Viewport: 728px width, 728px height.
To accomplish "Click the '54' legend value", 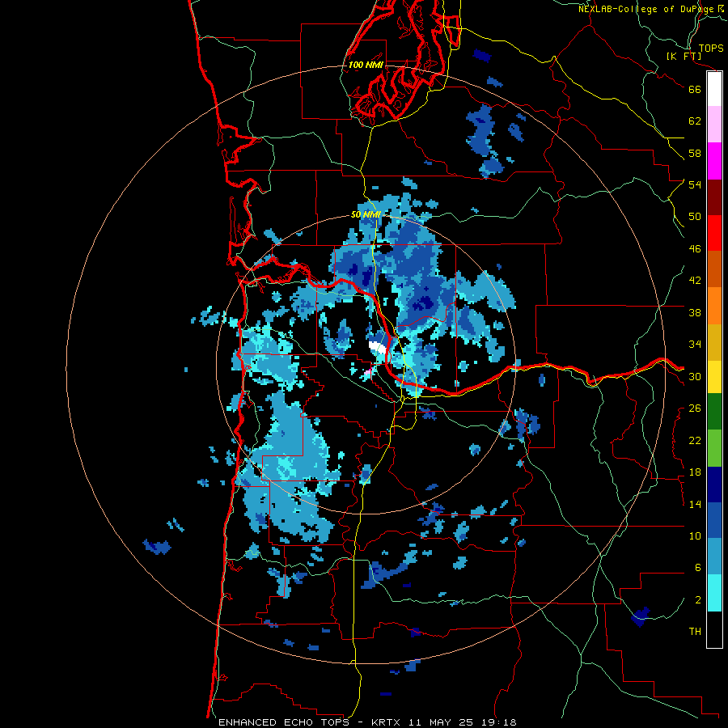I will [695, 184].
